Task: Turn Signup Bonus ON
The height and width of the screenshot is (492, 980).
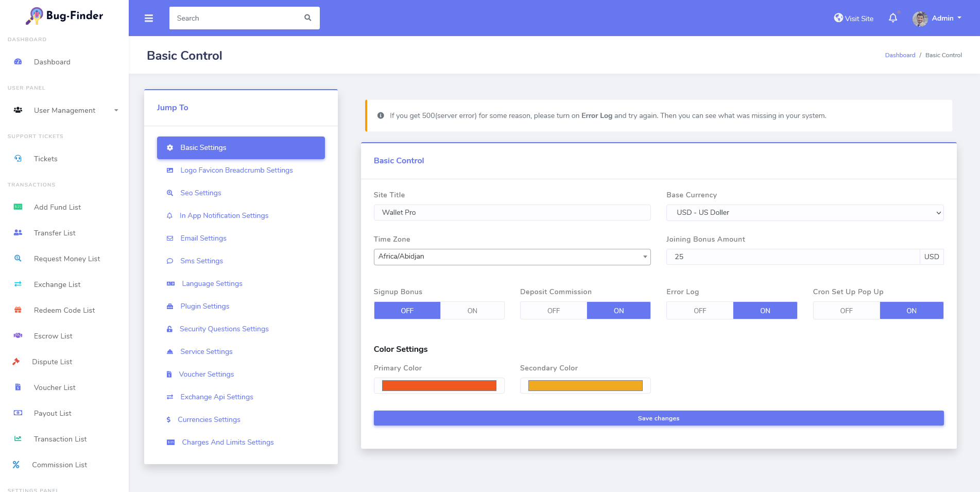Action: [472, 311]
